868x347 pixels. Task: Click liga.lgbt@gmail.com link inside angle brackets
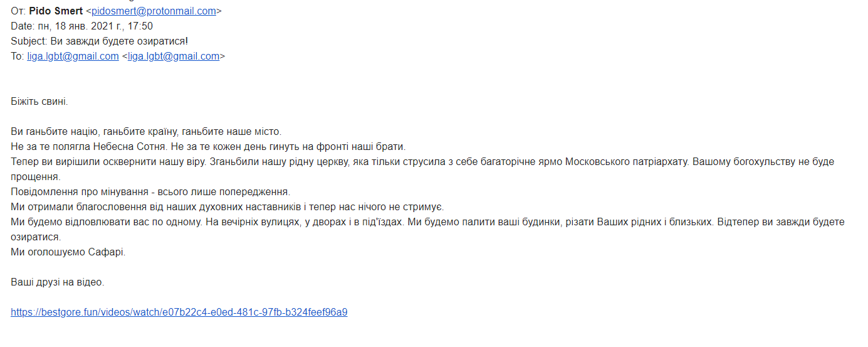click(174, 56)
